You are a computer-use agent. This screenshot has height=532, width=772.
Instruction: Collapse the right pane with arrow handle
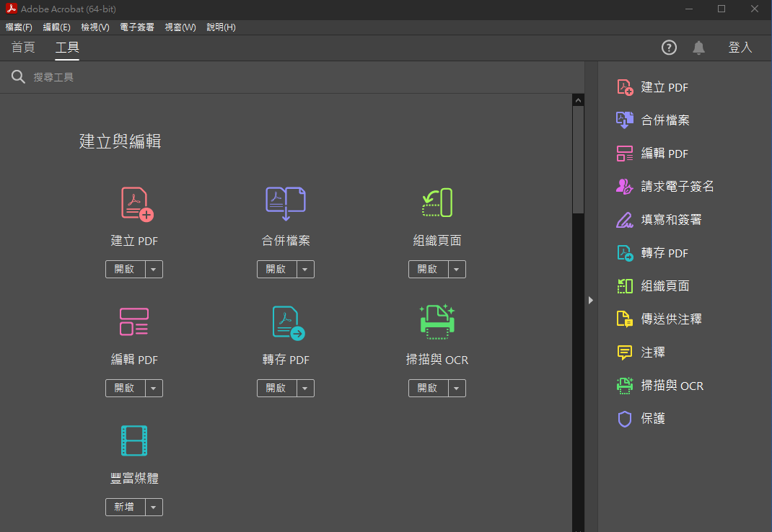[x=590, y=300]
